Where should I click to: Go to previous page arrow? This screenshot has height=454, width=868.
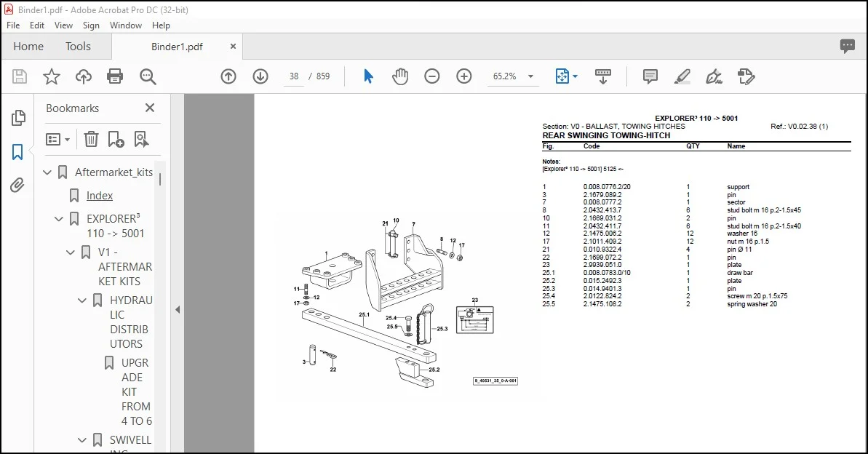(228, 76)
